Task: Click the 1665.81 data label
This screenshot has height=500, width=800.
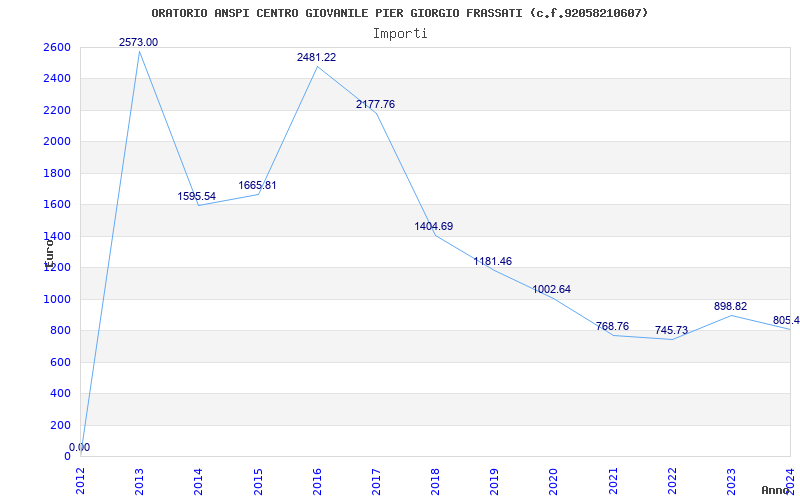Action: pos(257,186)
